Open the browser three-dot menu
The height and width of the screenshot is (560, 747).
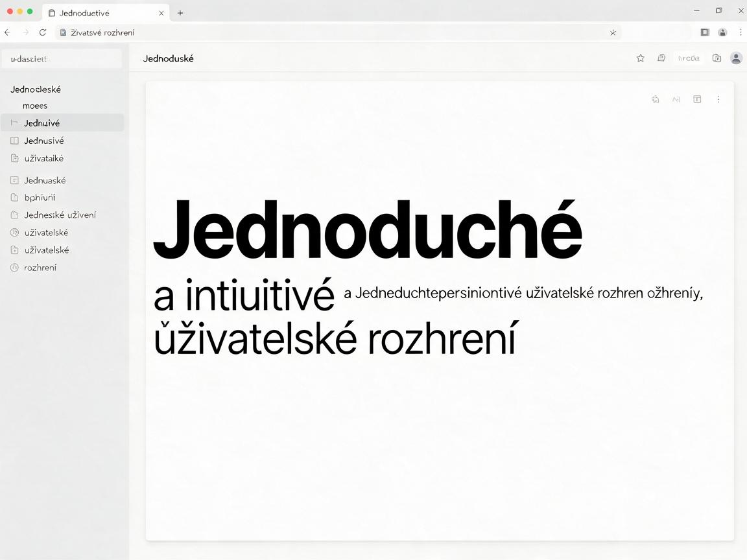click(x=741, y=32)
